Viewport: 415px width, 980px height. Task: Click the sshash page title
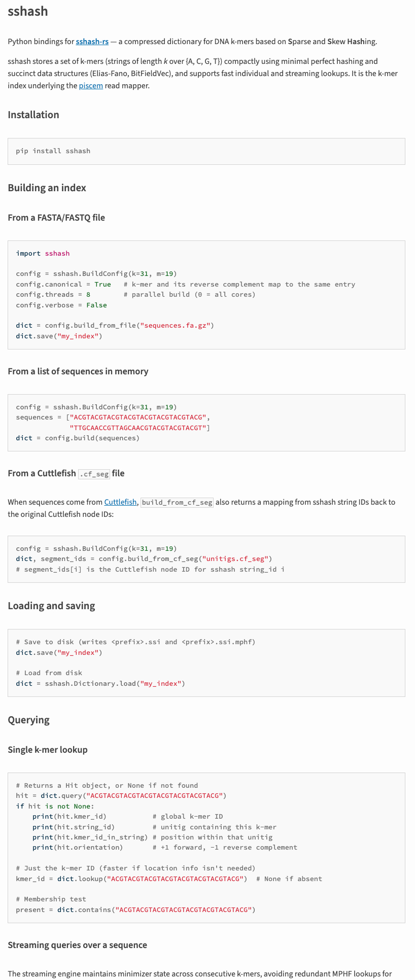point(28,11)
